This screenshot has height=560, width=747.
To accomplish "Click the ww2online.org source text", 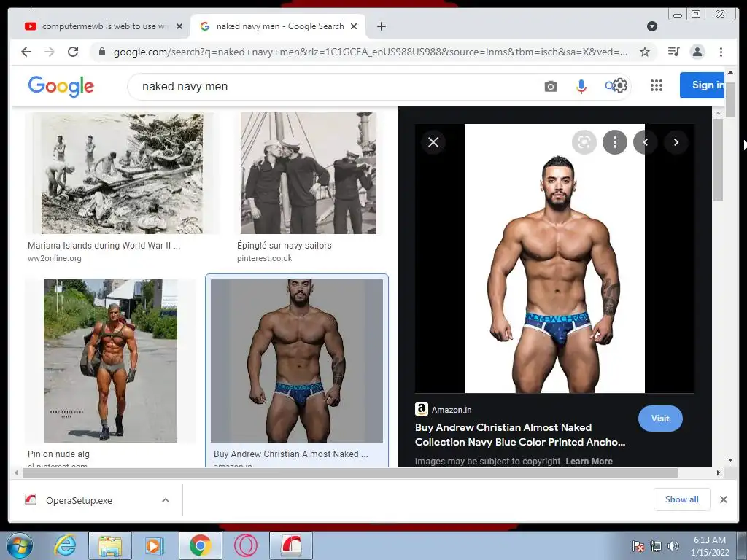I will (54, 258).
